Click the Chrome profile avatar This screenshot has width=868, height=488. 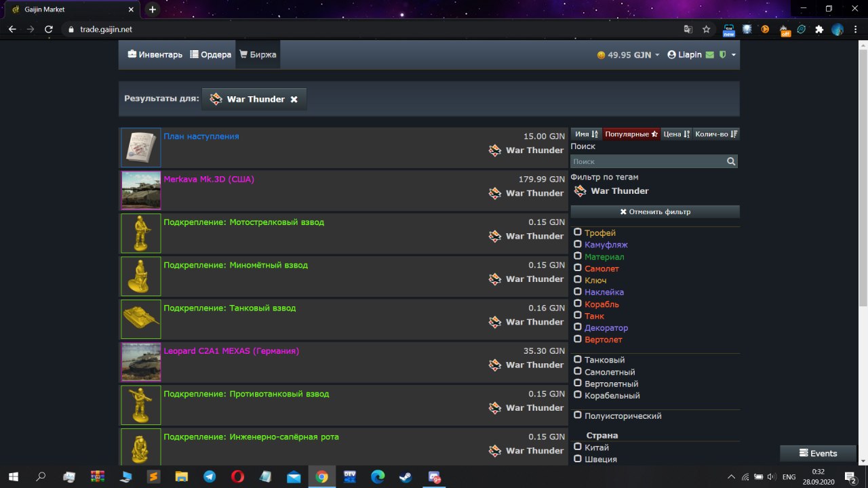pyautogui.click(x=838, y=29)
